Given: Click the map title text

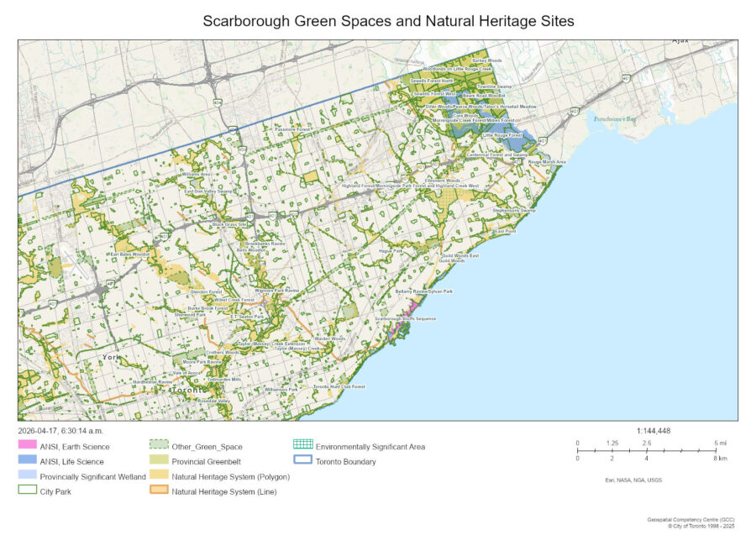Looking at the screenshot, I should tap(388, 21).
